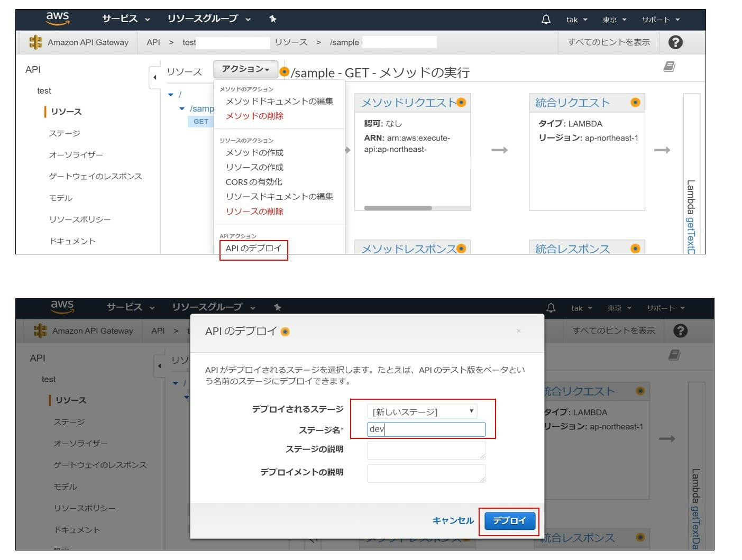Click the book icon behind the deploy dialog
Viewport: 742px width, 560px height.
click(x=674, y=355)
